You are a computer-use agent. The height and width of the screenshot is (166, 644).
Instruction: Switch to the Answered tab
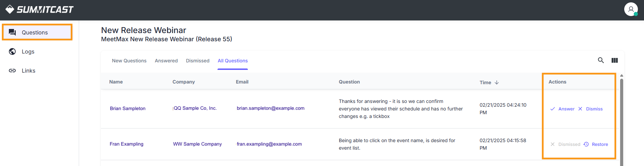tap(166, 61)
